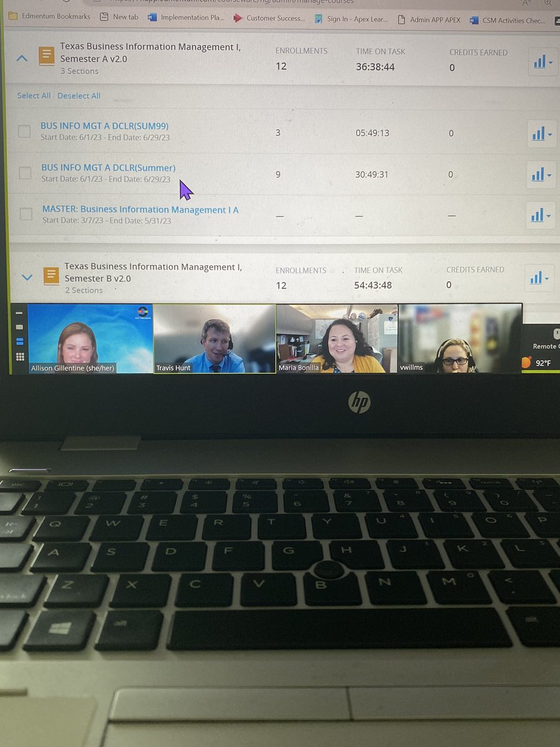Open reports chart icon for Semester B course
Image resolution: width=560 pixels, height=747 pixels.
(x=540, y=278)
